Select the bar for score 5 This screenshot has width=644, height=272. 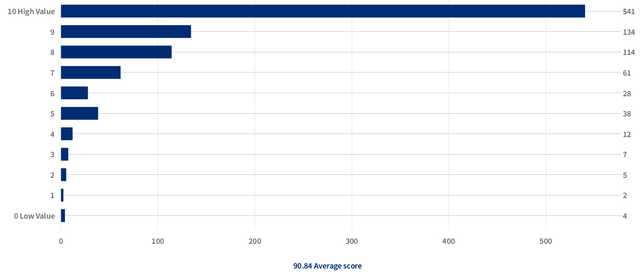[x=79, y=113]
